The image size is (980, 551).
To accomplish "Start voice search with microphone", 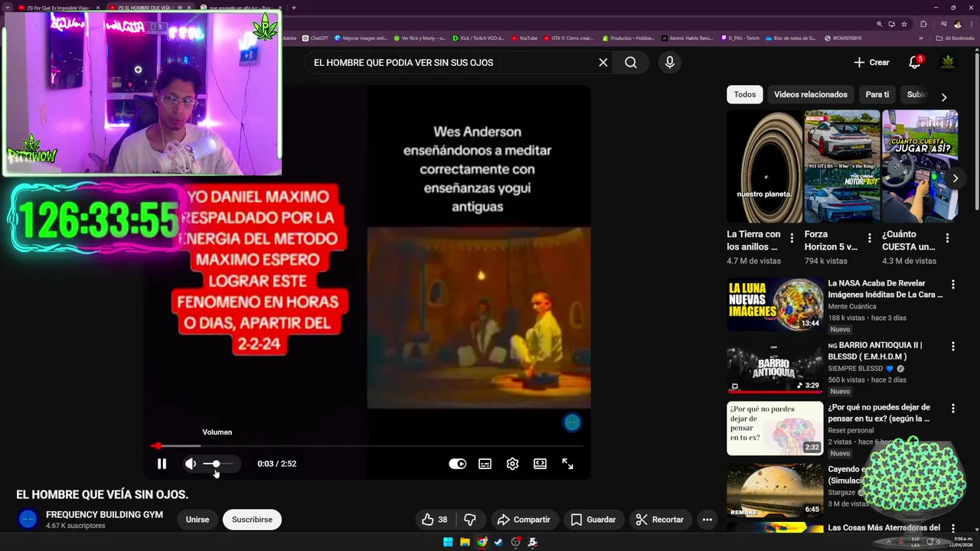I will click(670, 63).
